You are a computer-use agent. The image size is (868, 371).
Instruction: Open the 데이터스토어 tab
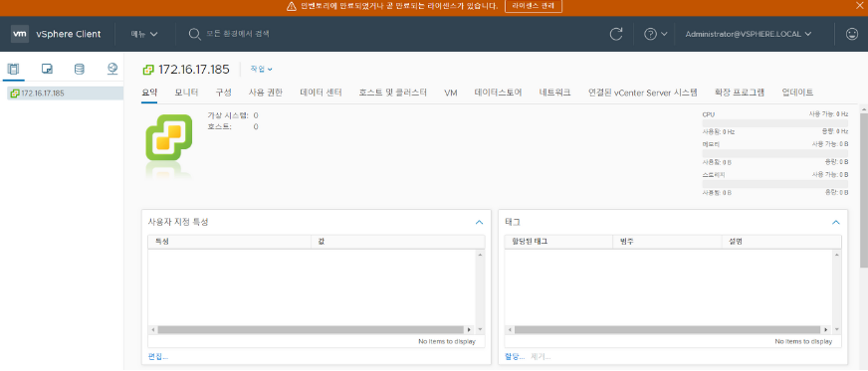[x=499, y=93]
